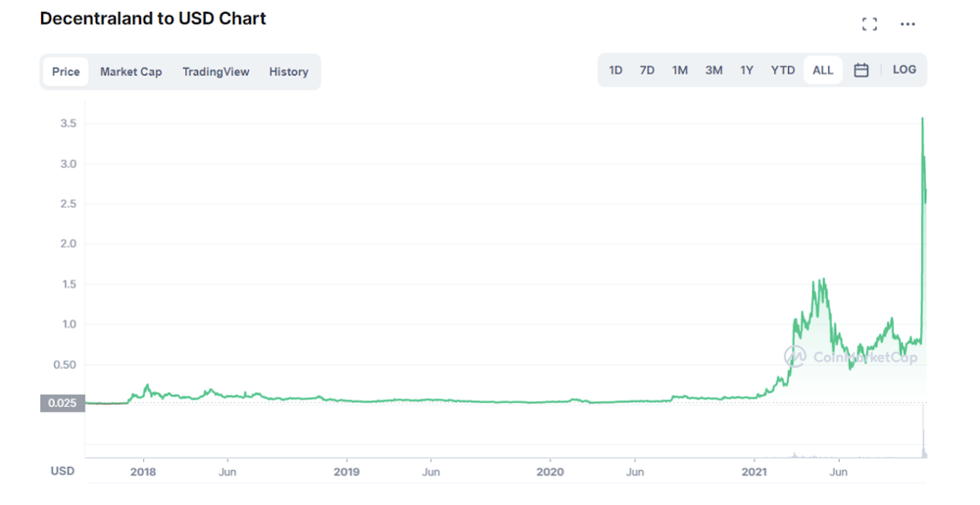The width and height of the screenshot is (980, 505).
Task: Open the calendar date range picker
Action: click(861, 70)
